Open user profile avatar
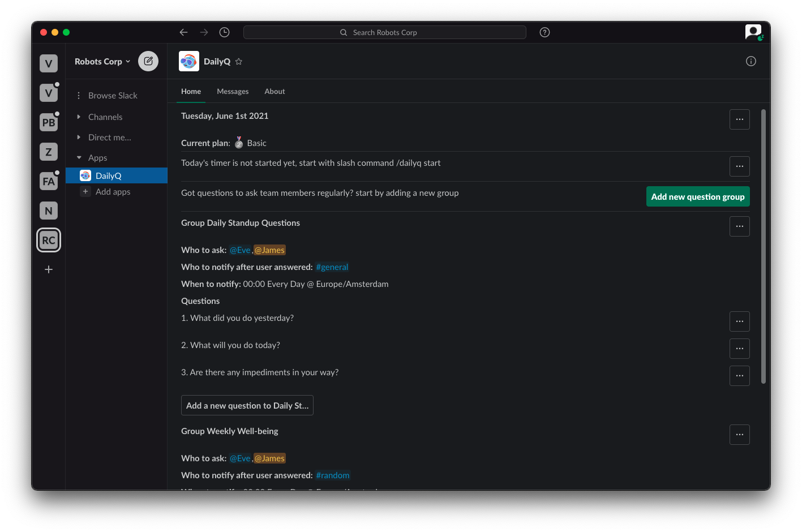This screenshot has width=802, height=532. click(753, 32)
